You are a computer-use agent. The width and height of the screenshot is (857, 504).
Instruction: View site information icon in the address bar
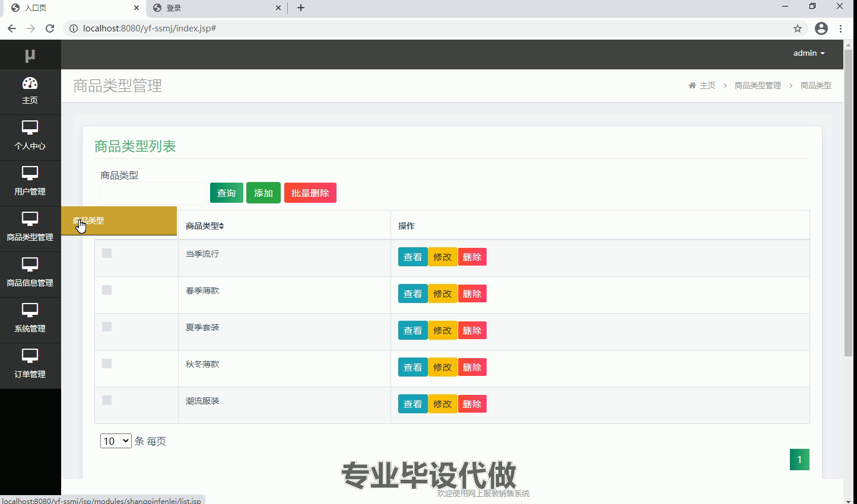(x=74, y=28)
